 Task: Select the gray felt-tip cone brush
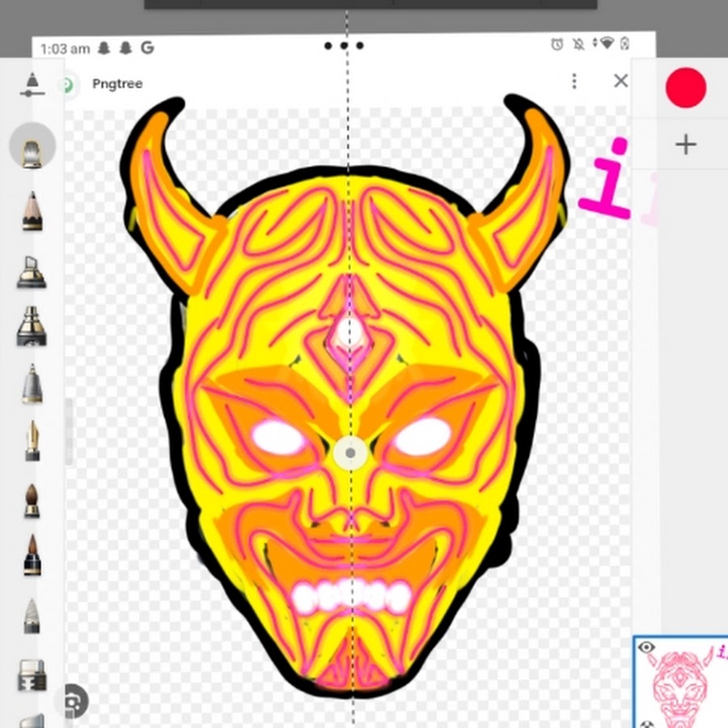click(x=32, y=616)
